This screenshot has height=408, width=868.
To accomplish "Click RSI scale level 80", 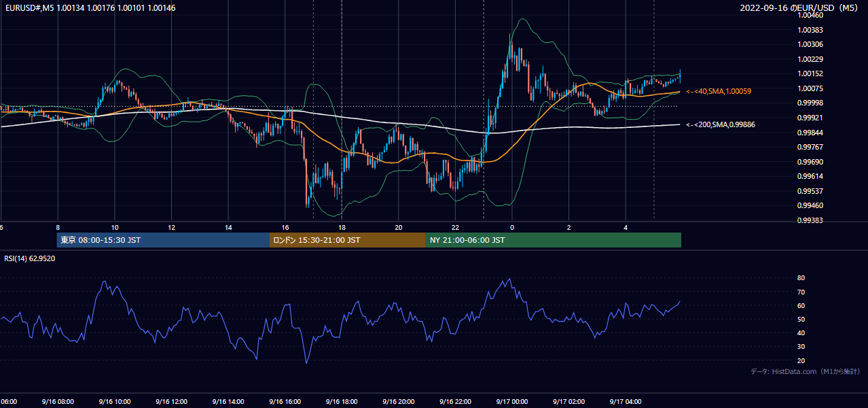I will [801, 278].
